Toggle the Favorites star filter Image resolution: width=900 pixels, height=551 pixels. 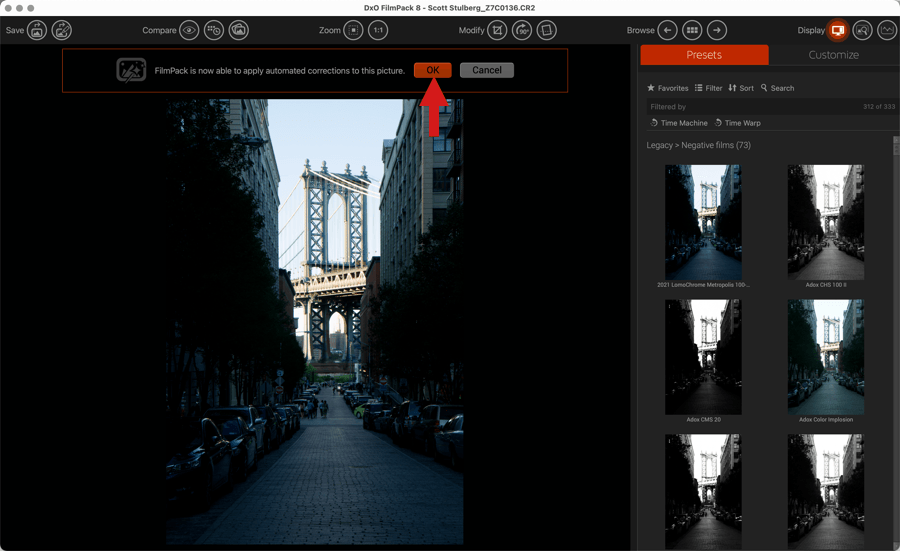[x=667, y=88]
